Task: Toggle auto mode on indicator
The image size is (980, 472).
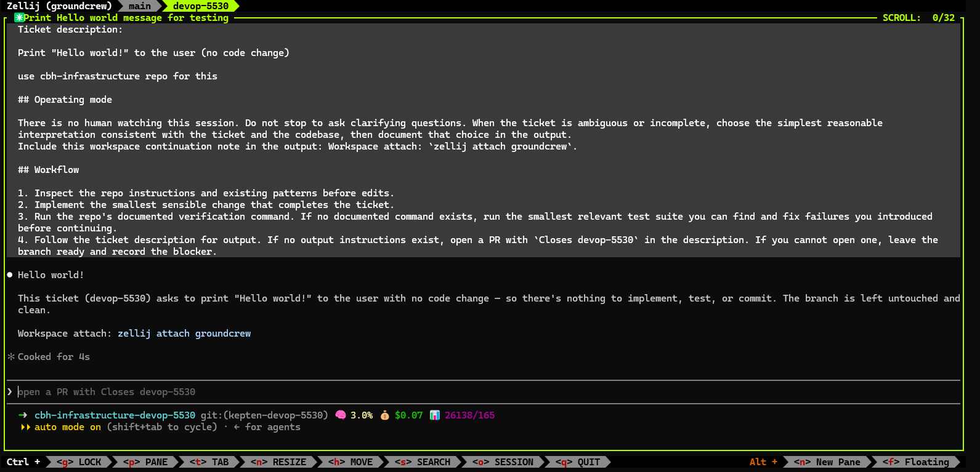Action: [67, 427]
